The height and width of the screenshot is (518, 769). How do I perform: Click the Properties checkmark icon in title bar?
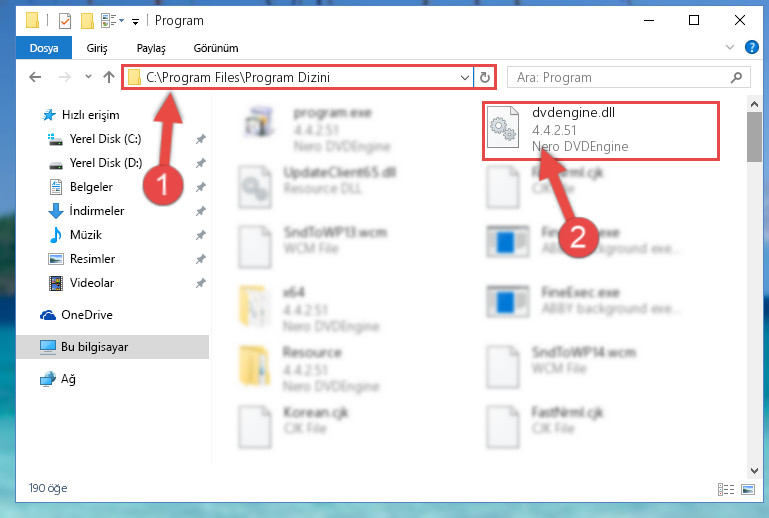[65, 21]
